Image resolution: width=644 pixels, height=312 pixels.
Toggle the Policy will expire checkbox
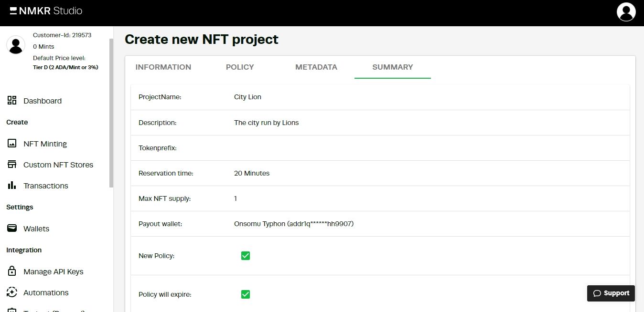pos(246,294)
